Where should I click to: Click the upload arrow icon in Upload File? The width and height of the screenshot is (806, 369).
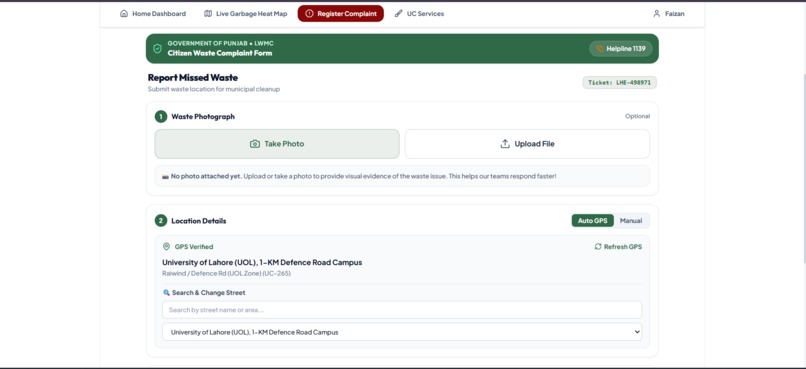(505, 144)
